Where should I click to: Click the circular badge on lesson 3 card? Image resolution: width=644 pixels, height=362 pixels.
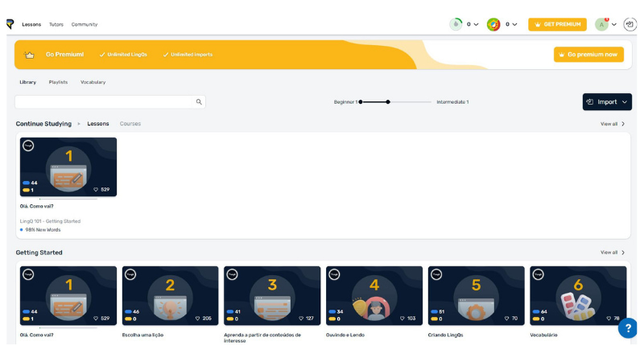click(232, 274)
